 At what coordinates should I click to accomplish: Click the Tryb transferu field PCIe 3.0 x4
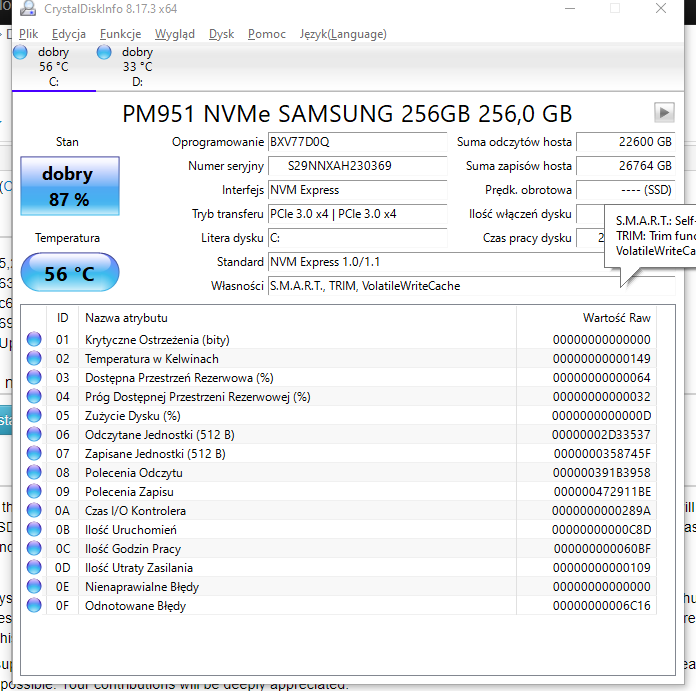357,214
